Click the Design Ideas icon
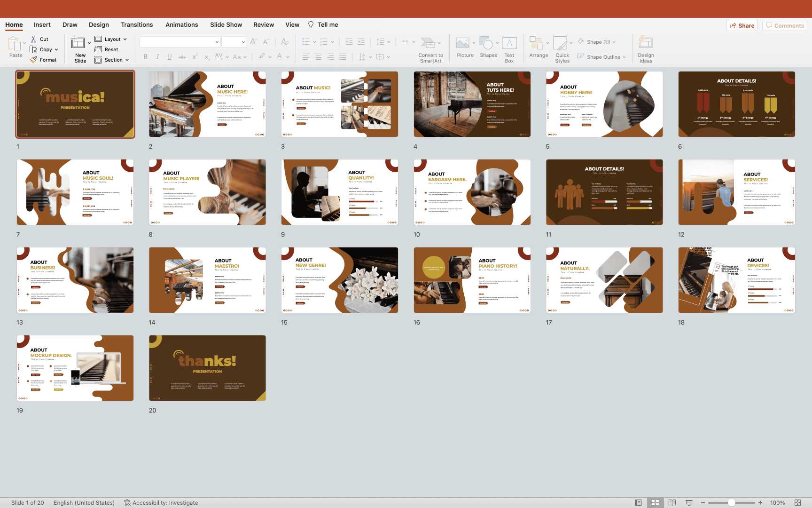Image resolution: width=812 pixels, height=508 pixels. [645, 43]
